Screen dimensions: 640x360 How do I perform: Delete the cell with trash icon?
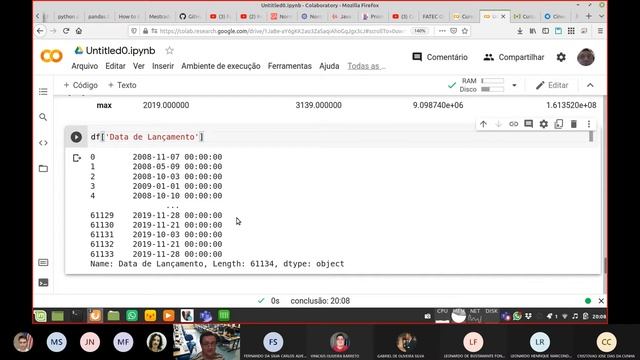tap(573, 124)
